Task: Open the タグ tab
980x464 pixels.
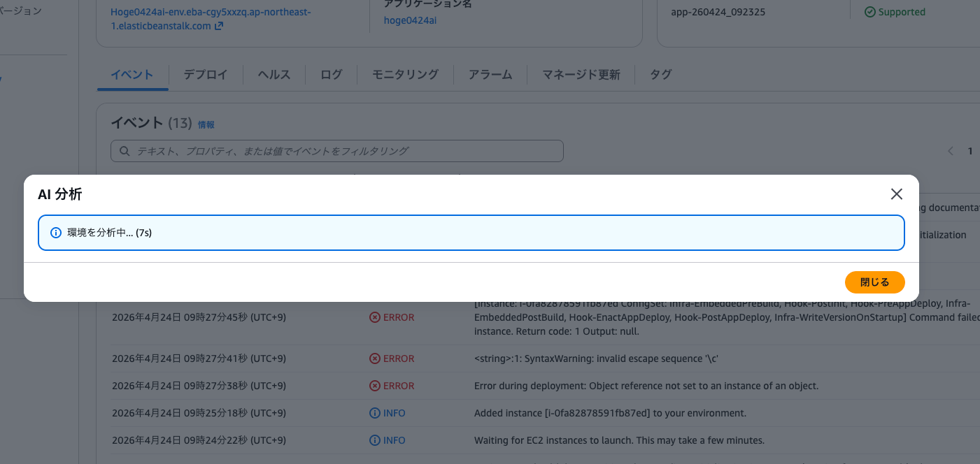Action: click(x=660, y=74)
